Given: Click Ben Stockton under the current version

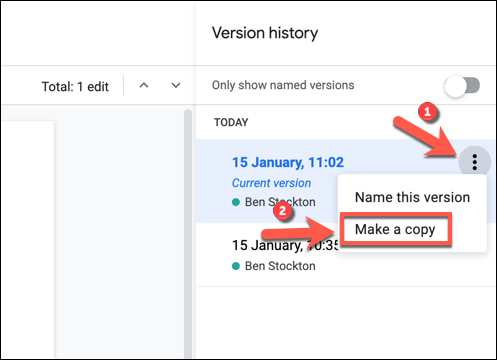Looking at the screenshot, I should pyautogui.click(x=280, y=202).
